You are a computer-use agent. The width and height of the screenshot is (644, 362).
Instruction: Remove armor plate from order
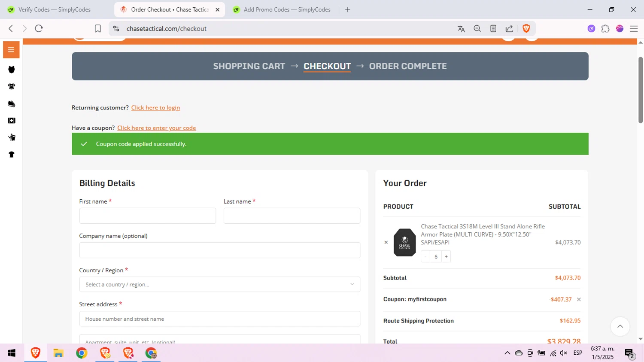point(386,243)
